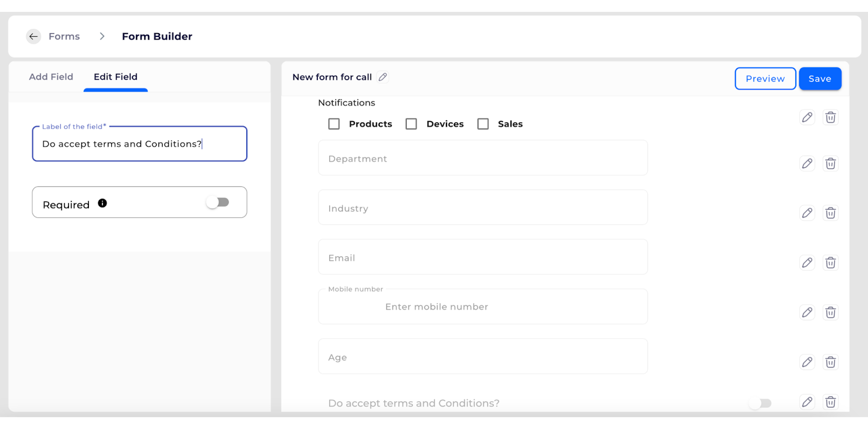Delete the Email field

[x=831, y=263]
